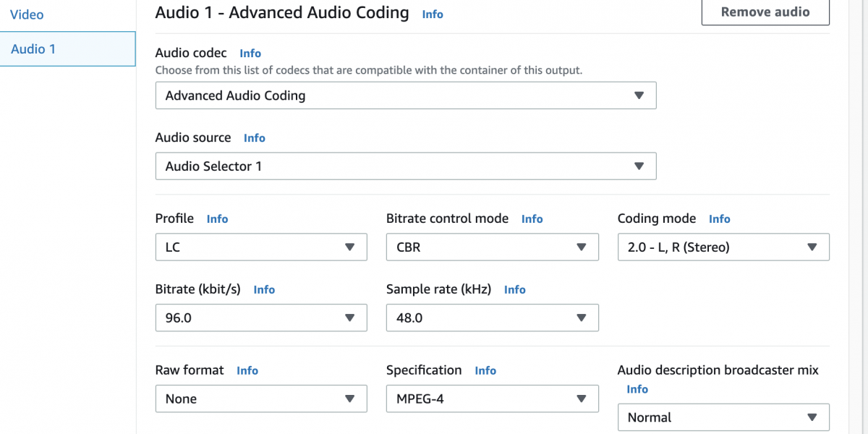Open the Sample rate 48.0 dropdown
The height and width of the screenshot is (434, 868).
coord(492,318)
